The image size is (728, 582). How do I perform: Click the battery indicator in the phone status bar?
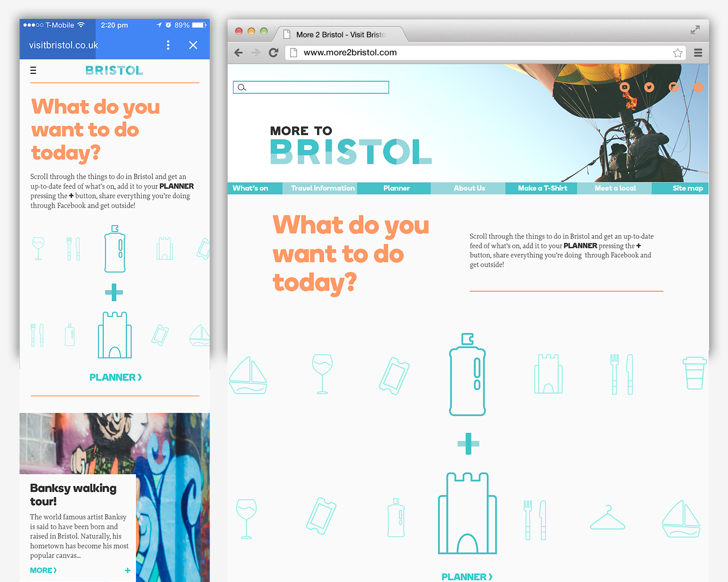point(199,25)
